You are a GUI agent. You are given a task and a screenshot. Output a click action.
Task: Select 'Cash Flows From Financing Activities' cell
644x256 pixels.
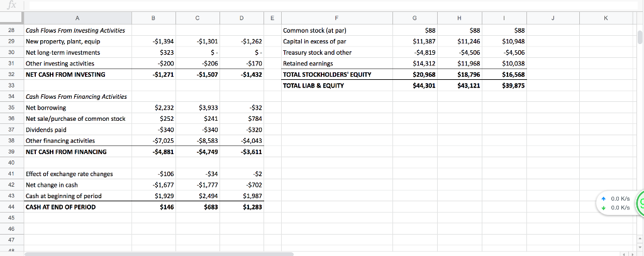[x=77, y=97]
